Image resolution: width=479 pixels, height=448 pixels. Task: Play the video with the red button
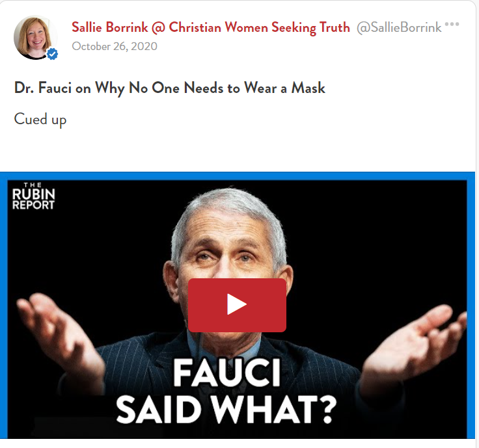pos(237,304)
